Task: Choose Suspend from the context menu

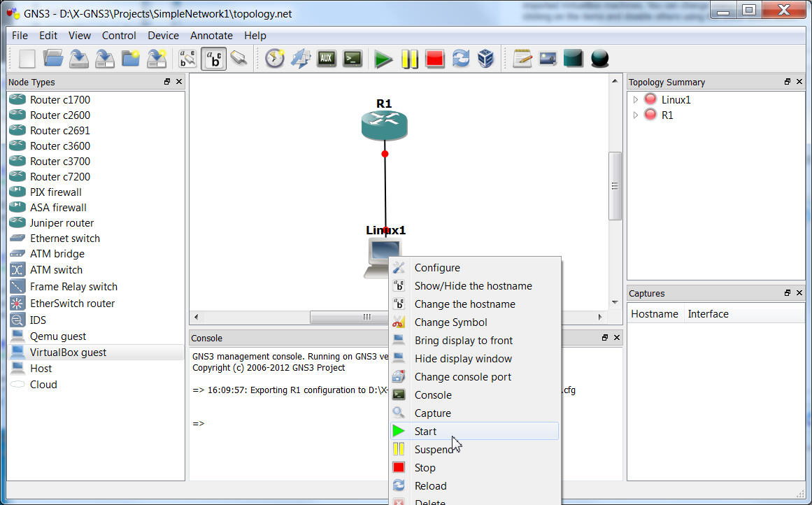Action: click(x=474, y=450)
